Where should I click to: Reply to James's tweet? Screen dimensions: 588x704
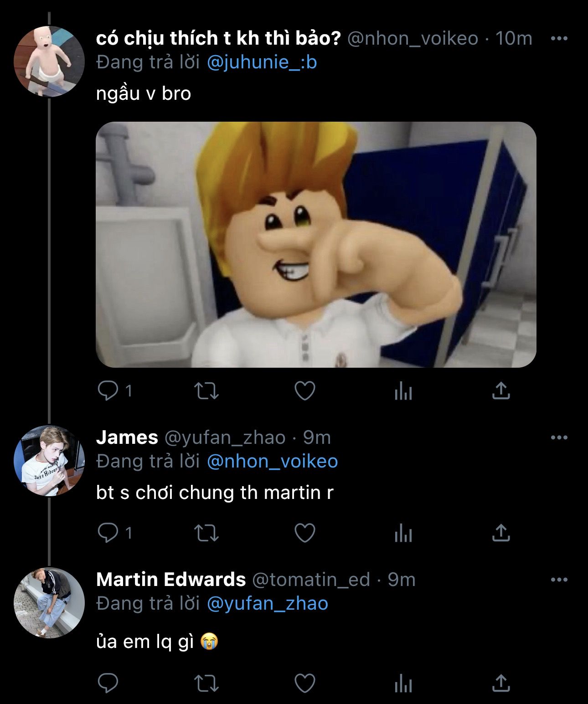[108, 533]
